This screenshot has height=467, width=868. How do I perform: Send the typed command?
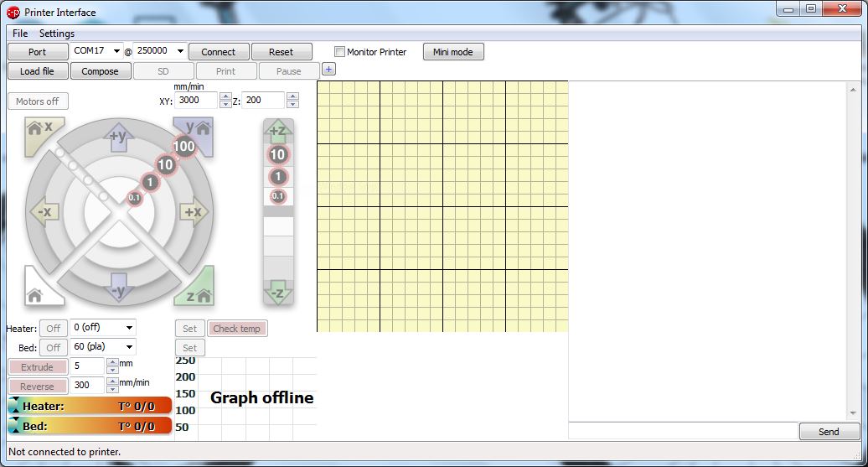coord(829,432)
